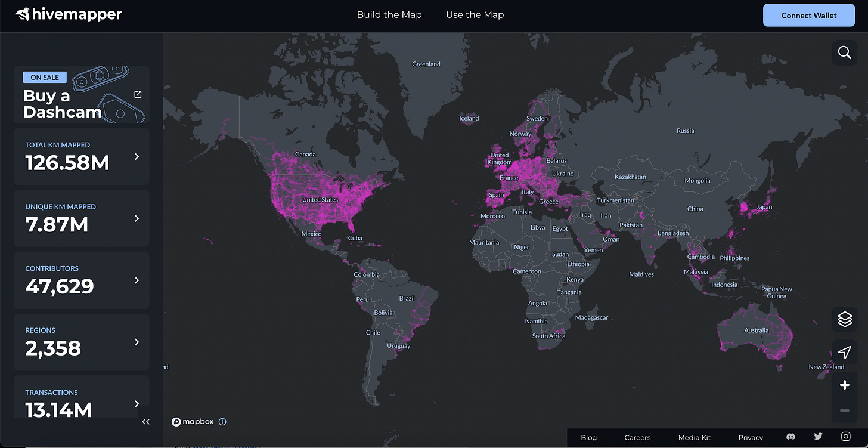Open the map layers selector
The height and width of the screenshot is (448, 868).
pos(845,320)
